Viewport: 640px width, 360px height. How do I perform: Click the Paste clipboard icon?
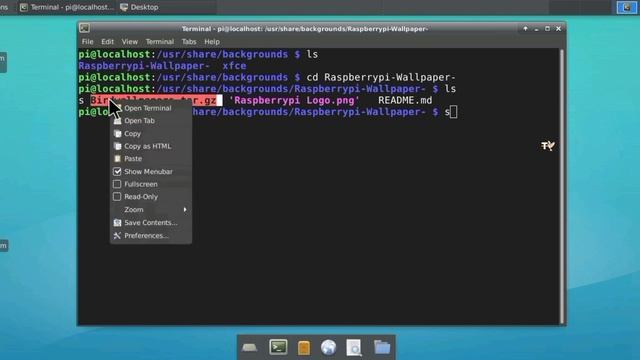point(118,159)
